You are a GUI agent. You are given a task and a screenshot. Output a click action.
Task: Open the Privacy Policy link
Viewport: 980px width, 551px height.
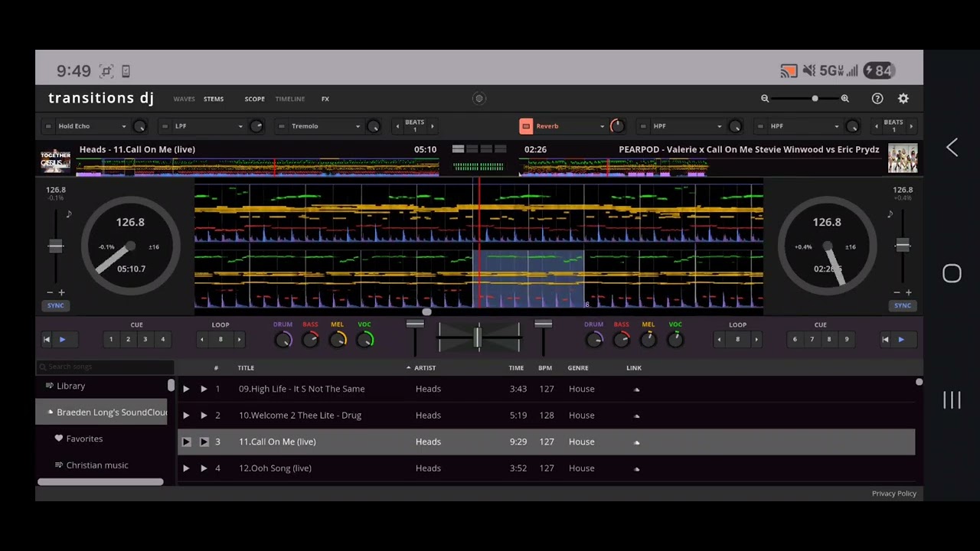point(894,494)
